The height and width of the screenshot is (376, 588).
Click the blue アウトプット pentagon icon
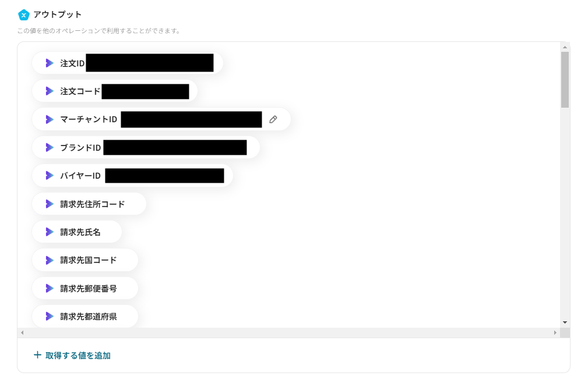(24, 15)
